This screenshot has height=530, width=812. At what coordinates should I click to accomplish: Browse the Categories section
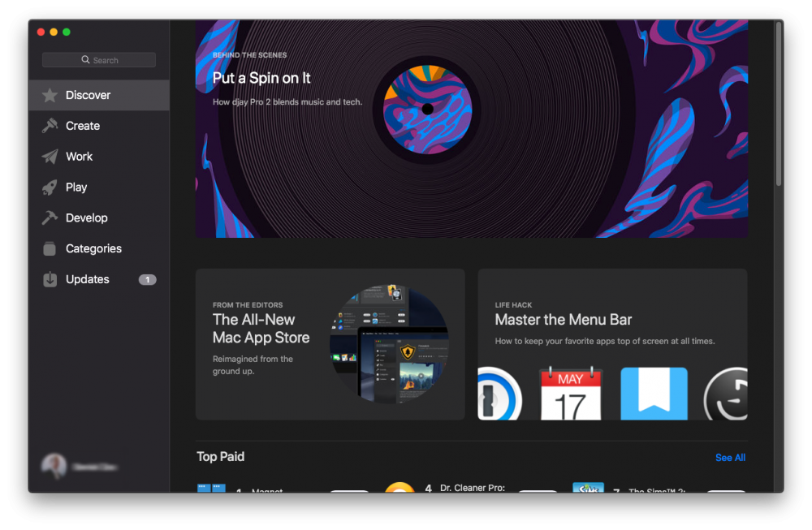tap(99, 249)
